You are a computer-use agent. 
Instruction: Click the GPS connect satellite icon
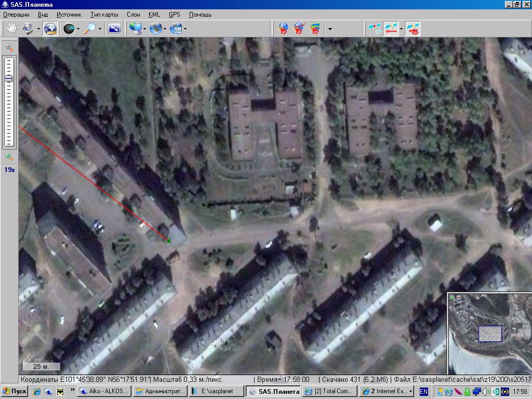[x=374, y=29]
